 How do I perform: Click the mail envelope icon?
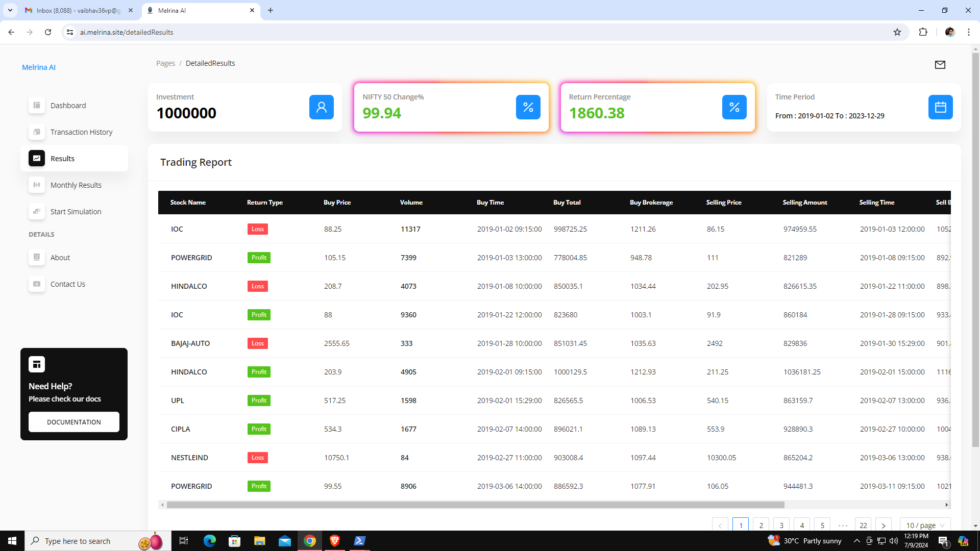pyautogui.click(x=940, y=65)
